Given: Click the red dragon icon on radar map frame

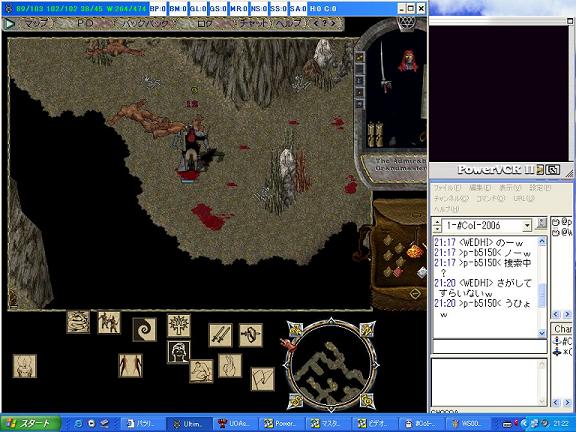Looking at the screenshot, I should click(288, 345).
